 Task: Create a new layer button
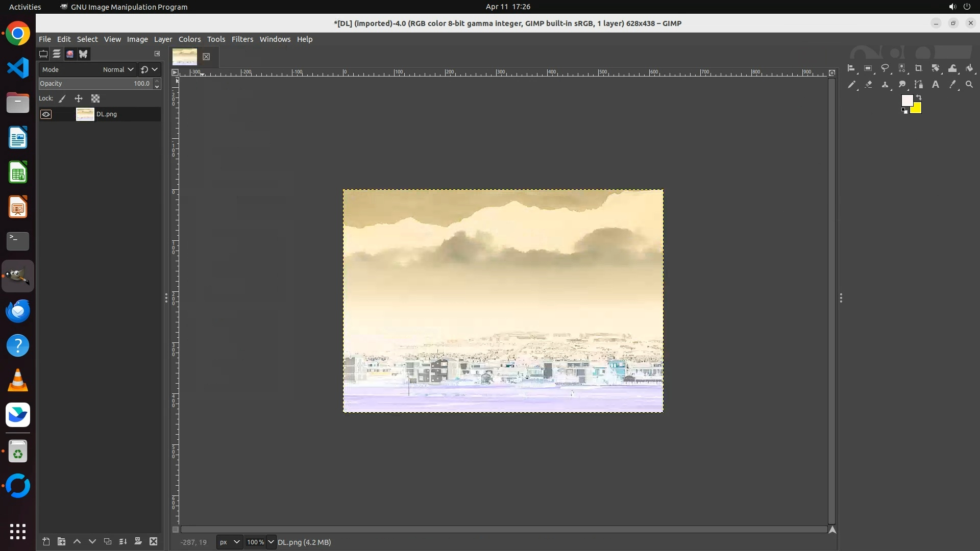[46, 541]
